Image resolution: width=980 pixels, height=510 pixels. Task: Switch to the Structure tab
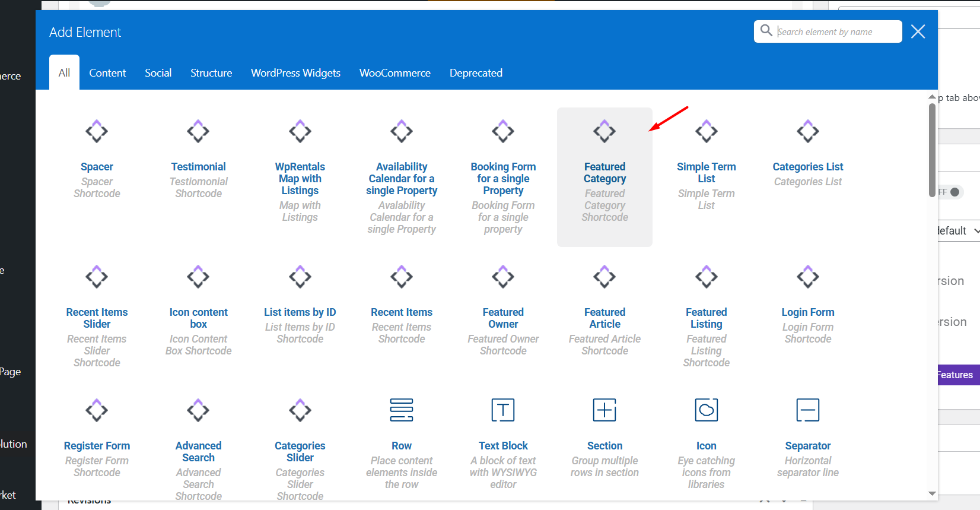pyautogui.click(x=211, y=73)
